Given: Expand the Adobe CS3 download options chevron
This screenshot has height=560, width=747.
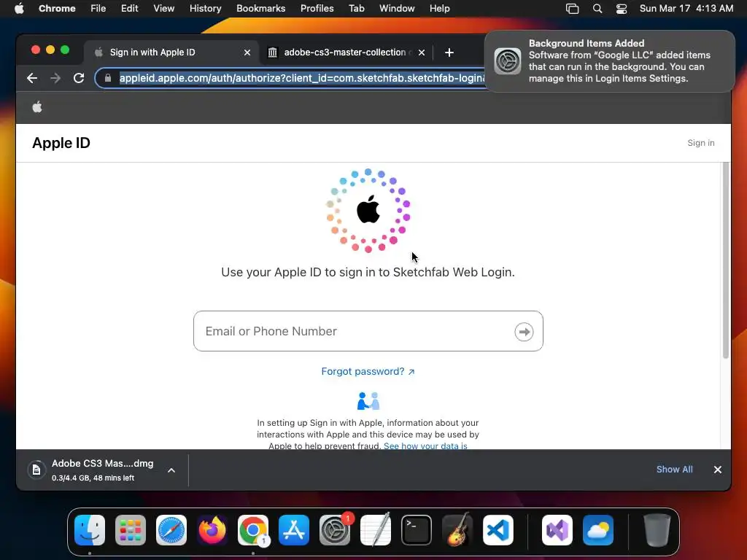Looking at the screenshot, I should click(171, 470).
